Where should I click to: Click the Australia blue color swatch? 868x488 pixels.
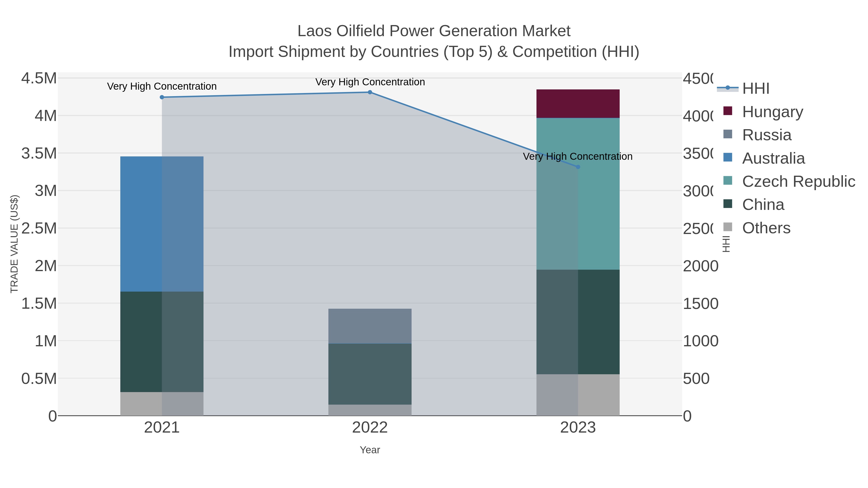pyautogui.click(x=728, y=157)
